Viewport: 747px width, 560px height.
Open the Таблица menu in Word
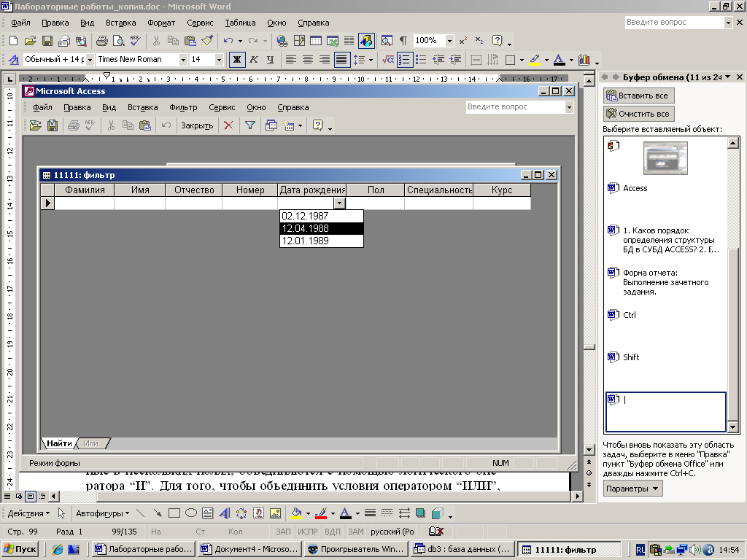coord(240,23)
